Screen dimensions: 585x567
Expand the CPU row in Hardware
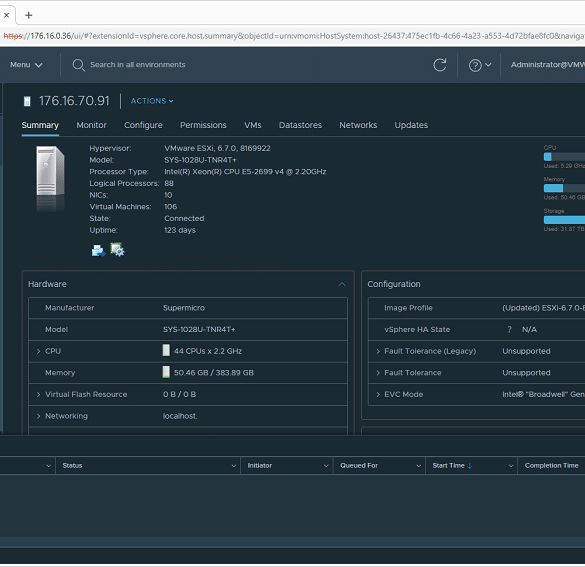[38, 351]
